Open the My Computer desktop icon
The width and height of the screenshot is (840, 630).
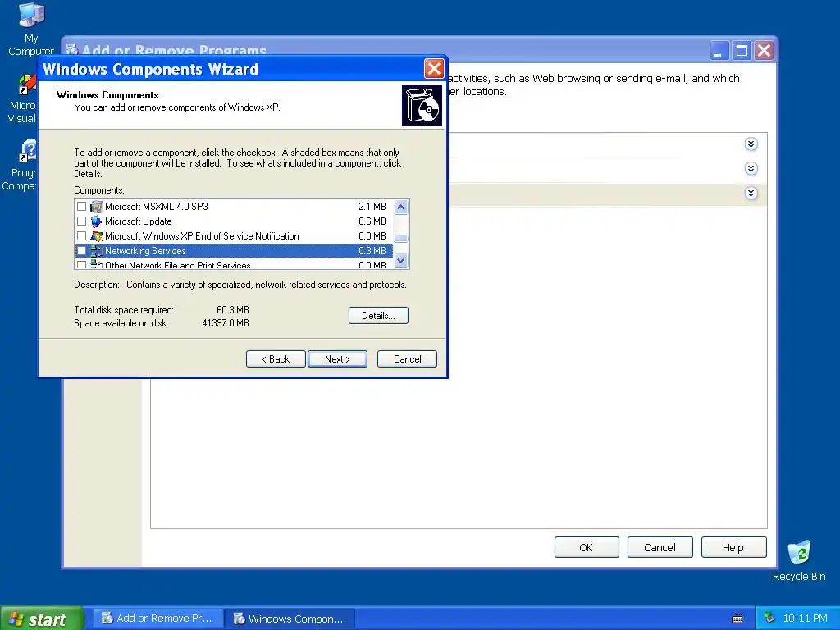[31, 15]
